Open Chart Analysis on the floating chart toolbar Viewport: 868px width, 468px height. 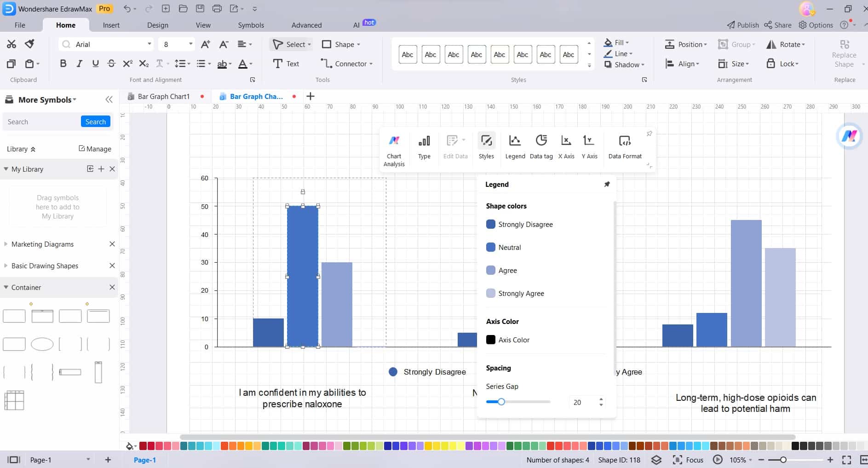tap(394, 147)
